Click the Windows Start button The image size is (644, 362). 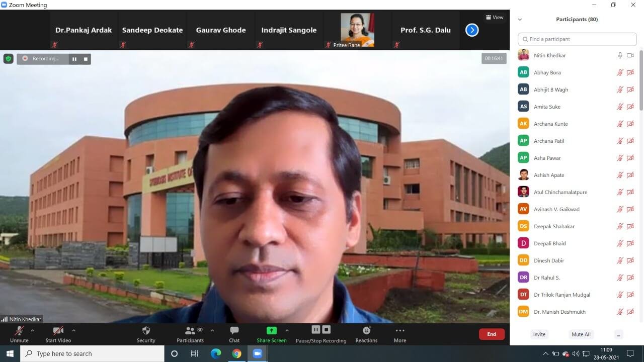point(10,353)
